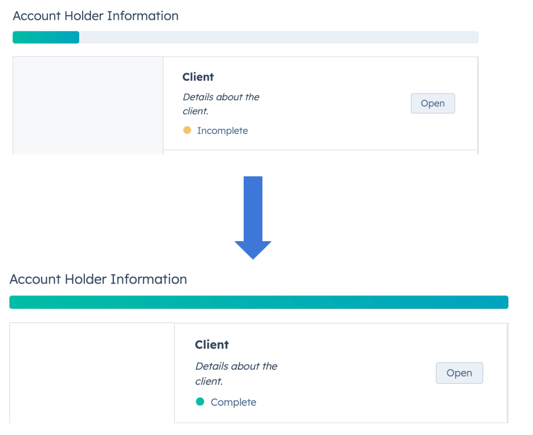Click the description text above the Incomplete status
Screen dimensions: 533x435
tap(221, 104)
